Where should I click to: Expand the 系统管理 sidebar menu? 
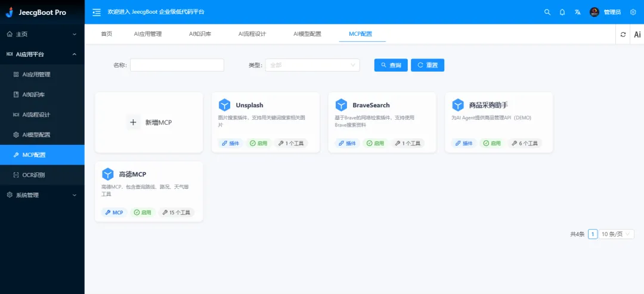coord(42,195)
